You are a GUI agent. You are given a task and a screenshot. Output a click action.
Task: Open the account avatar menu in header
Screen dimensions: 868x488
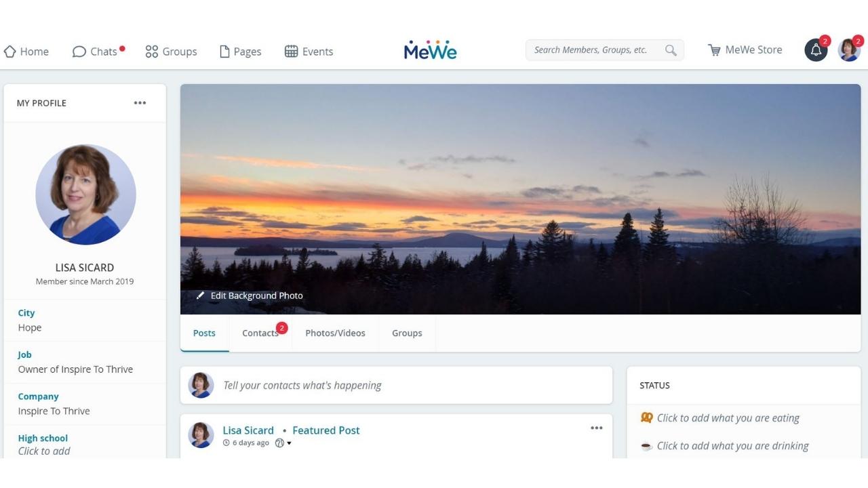[x=849, y=50]
